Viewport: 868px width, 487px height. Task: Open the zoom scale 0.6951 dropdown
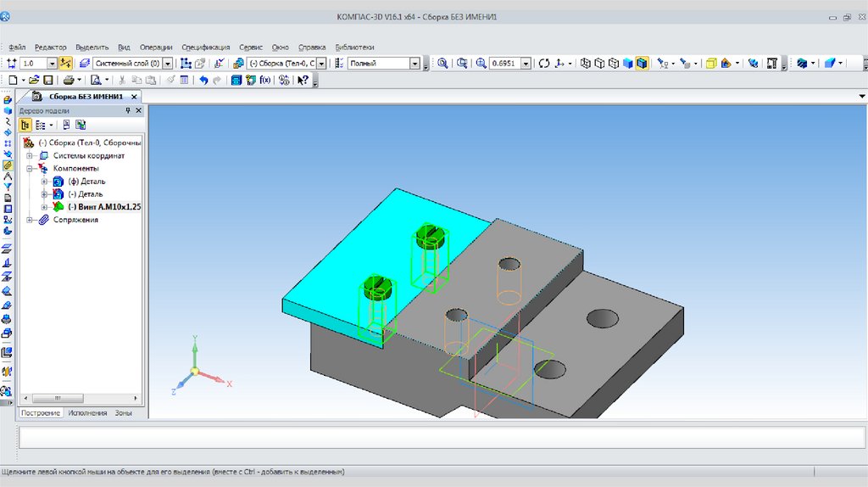click(x=526, y=64)
